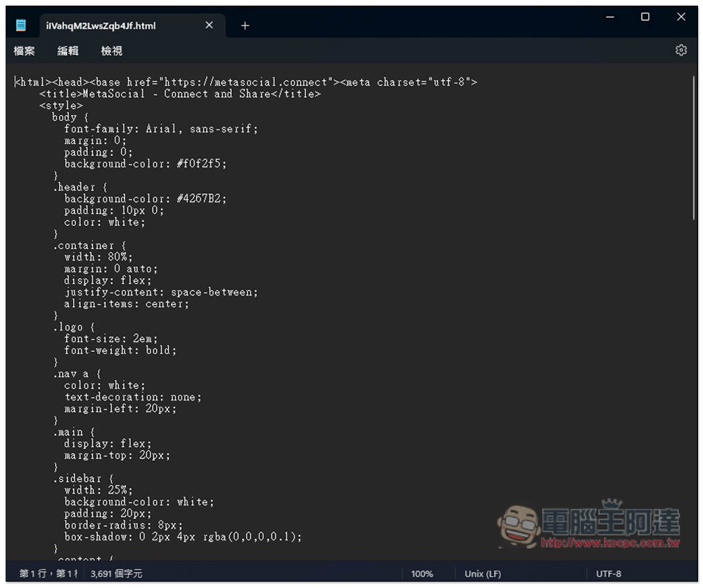
Task: Click the 3,691 character count indicator
Action: (x=116, y=573)
